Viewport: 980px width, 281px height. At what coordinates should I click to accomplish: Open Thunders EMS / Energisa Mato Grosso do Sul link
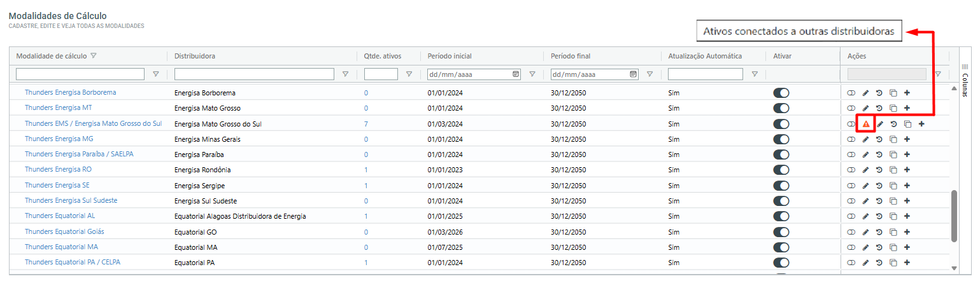93,123
